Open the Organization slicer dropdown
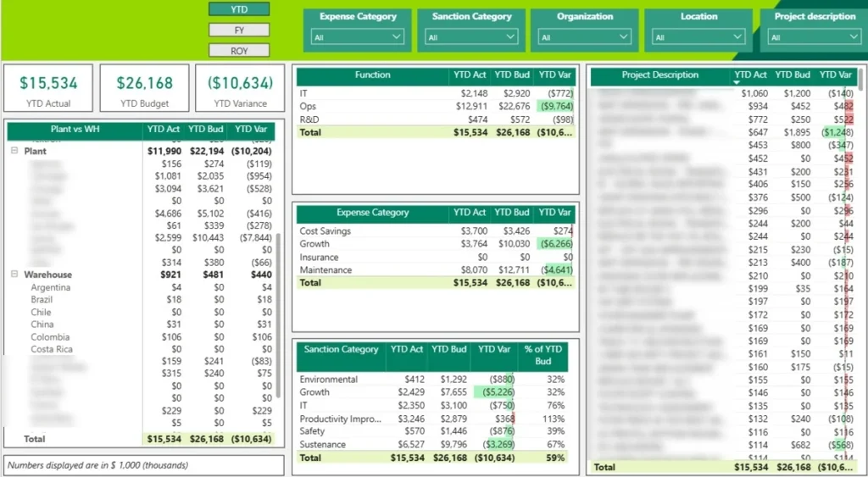The image size is (868, 477). [585, 37]
